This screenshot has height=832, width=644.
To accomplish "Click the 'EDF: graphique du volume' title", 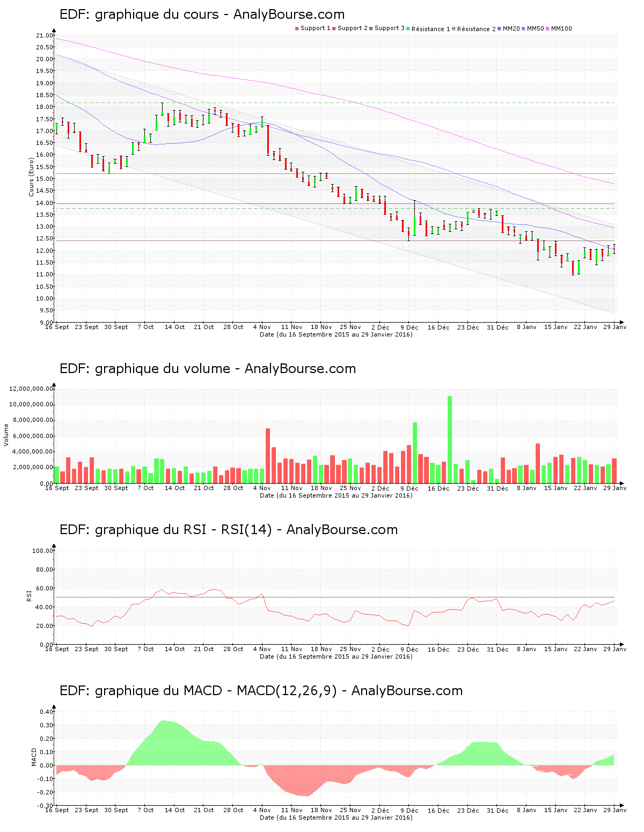I will pos(208,369).
